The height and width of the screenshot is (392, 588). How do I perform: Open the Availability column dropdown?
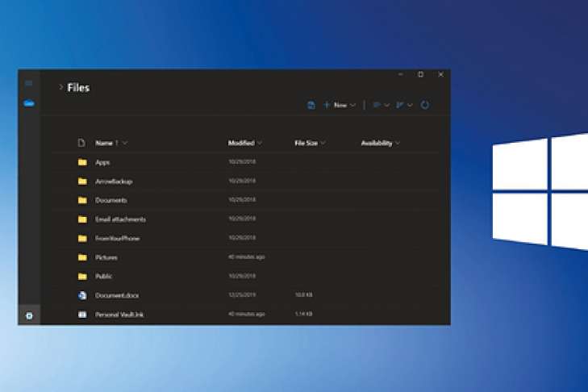coord(398,143)
